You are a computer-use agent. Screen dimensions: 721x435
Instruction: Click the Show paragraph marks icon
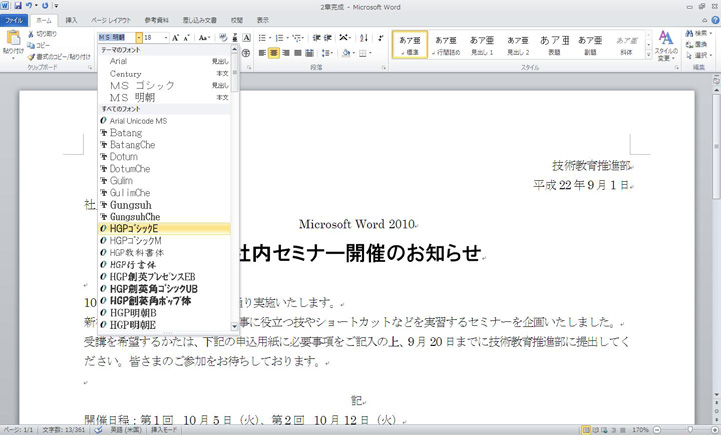pyautogui.click(x=381, y=38)
